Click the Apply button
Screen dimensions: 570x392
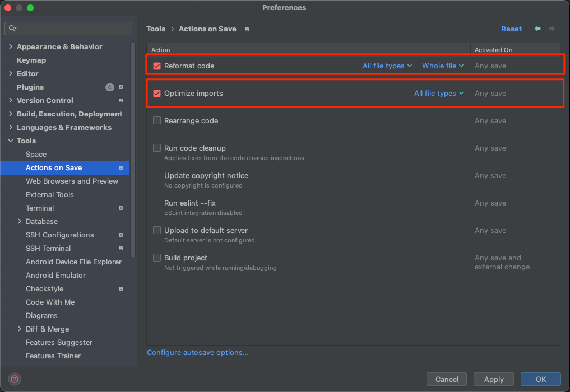(494, 379)
